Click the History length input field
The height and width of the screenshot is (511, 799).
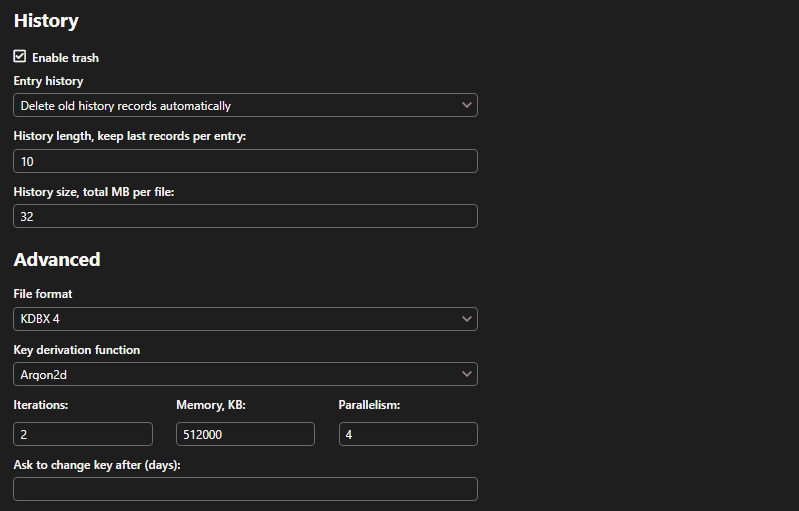click(245, 161)
